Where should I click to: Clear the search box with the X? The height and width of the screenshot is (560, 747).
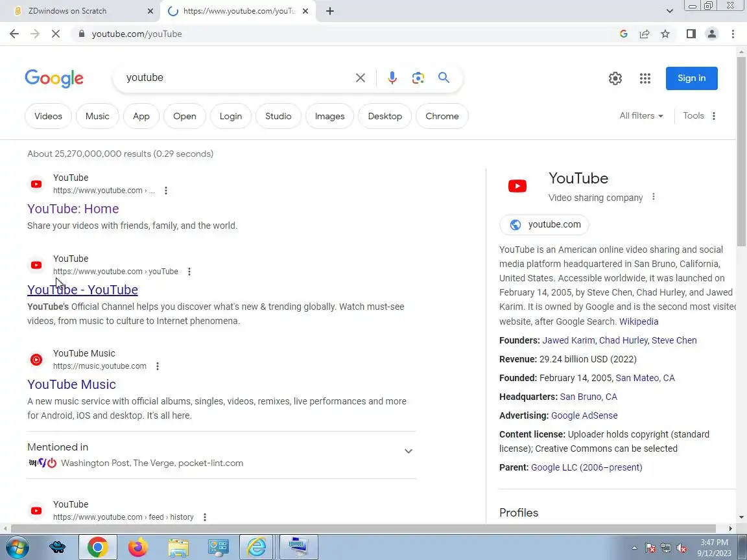coord(361,78)
